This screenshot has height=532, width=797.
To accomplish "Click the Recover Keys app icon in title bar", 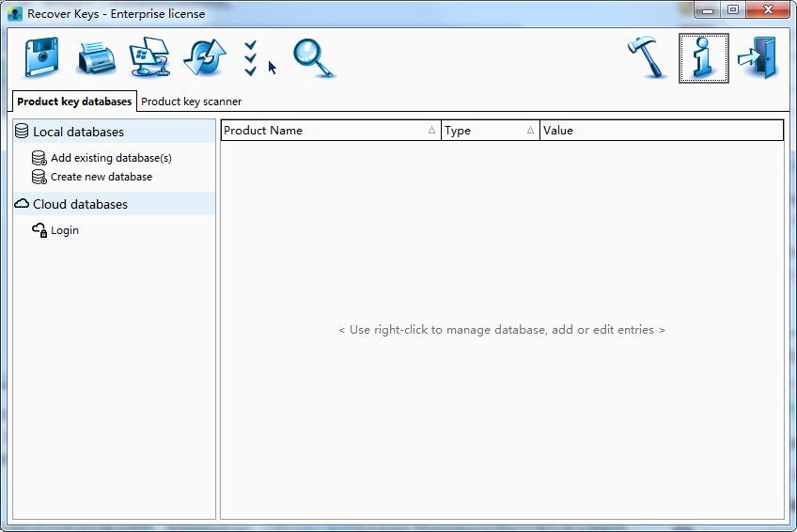I will tap(15, 14).
